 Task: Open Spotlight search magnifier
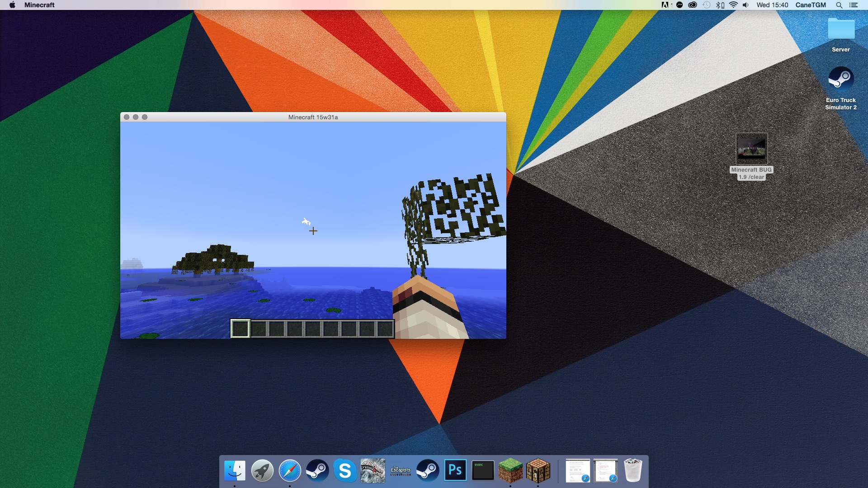pyautogui.click(x=839, y=5)
